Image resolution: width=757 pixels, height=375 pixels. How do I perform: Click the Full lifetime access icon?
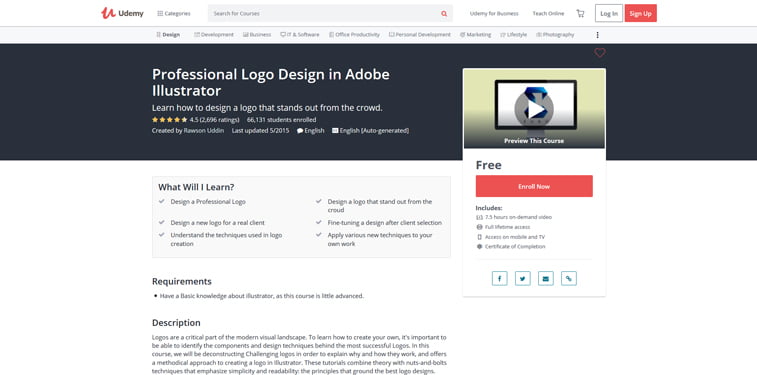(x=479, y=227)
